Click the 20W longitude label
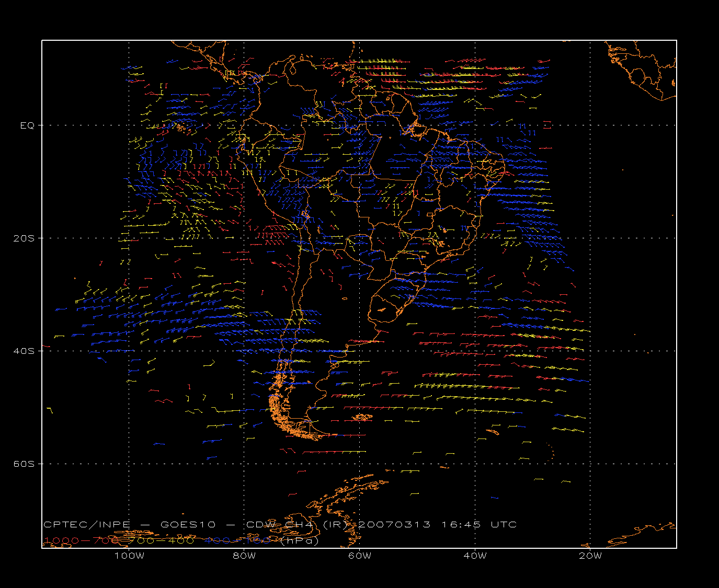The height and width of the screenshot is (588, 719). (590, 556)
